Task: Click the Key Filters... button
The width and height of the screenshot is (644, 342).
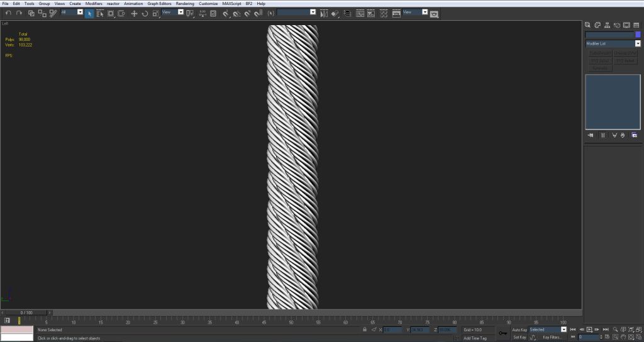Action: [x=552, y=337]
